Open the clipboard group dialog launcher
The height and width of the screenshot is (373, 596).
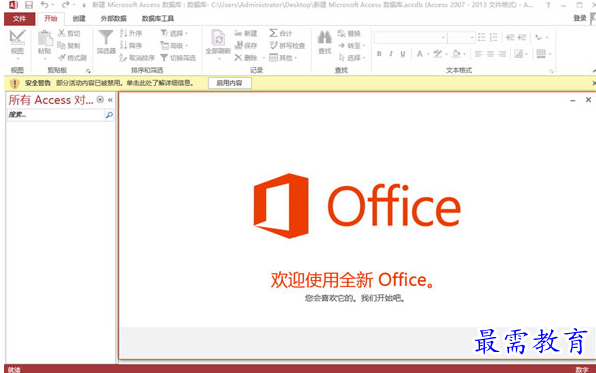point(88,71)
